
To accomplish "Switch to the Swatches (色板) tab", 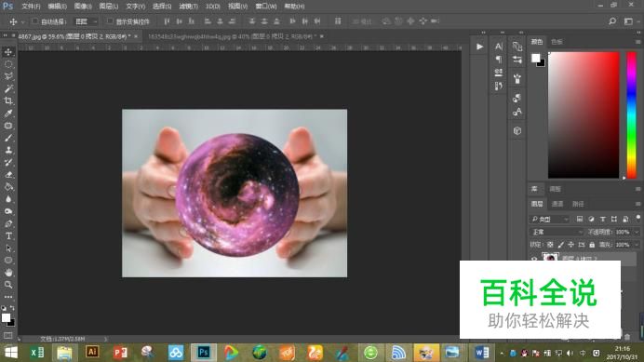I will [557, 42].
